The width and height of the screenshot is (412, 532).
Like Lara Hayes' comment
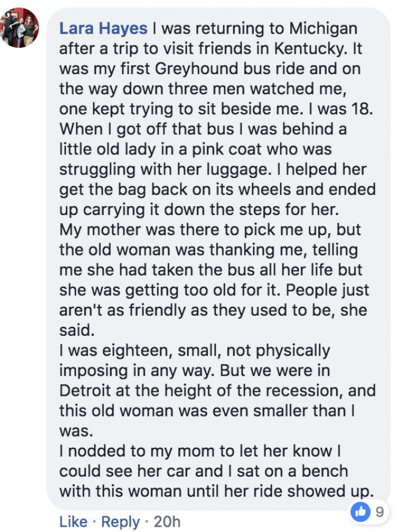[x=73, y=521]
